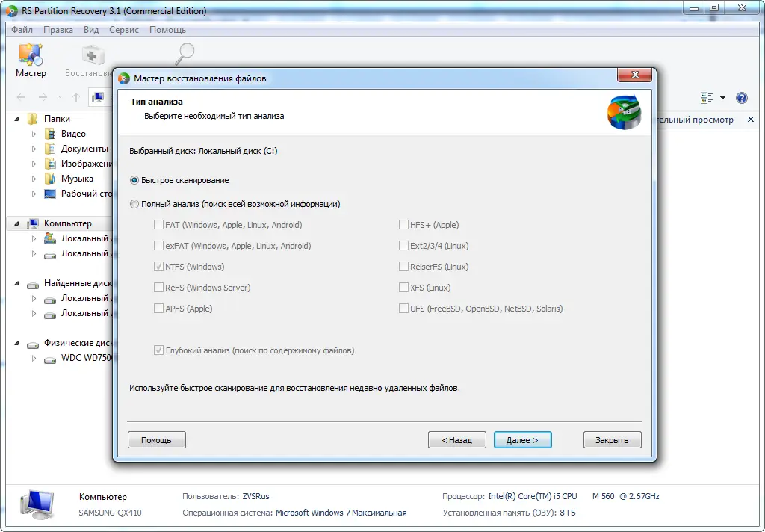The height and width of the screenshot is (532, 765).
Task: Toggle the NTFS (Windows) checkbox
Action: click(x=158, y=267)
